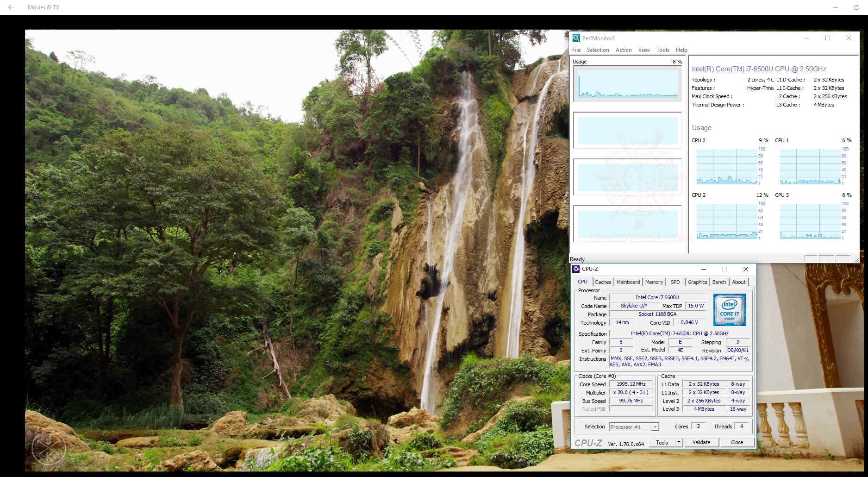The image size is (868, 477).
Task: Open the Action menu in PerfMonitor2
Action: pyautogui.click(x=624, y=50)
